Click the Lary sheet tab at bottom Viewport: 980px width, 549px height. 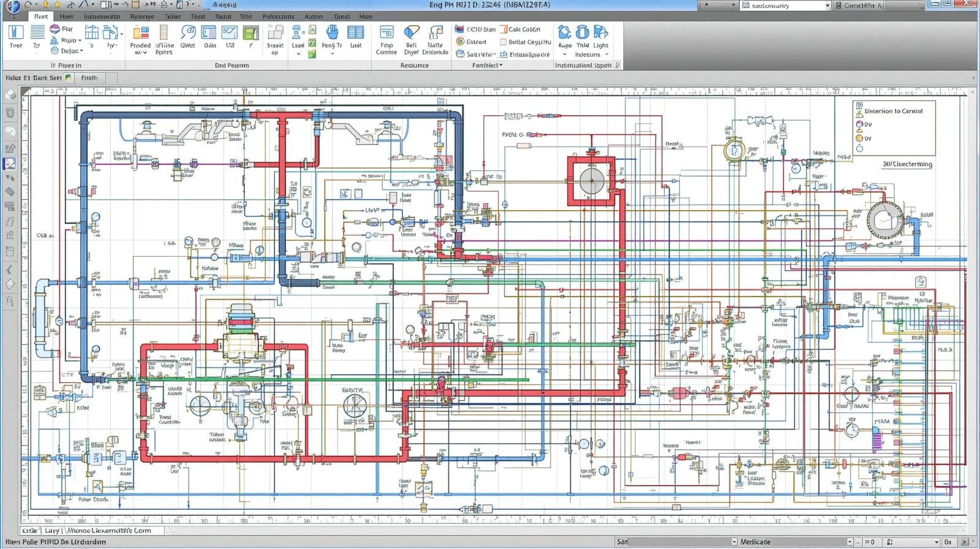(52, 531)
